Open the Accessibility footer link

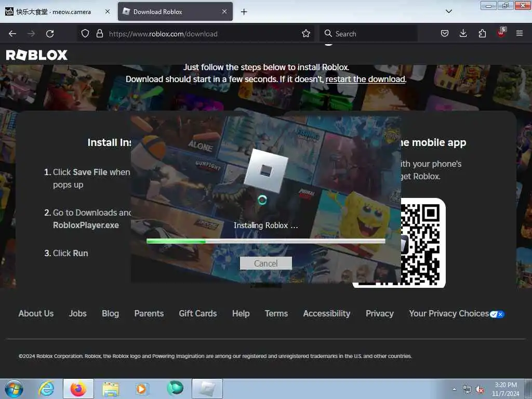point(327,313)
